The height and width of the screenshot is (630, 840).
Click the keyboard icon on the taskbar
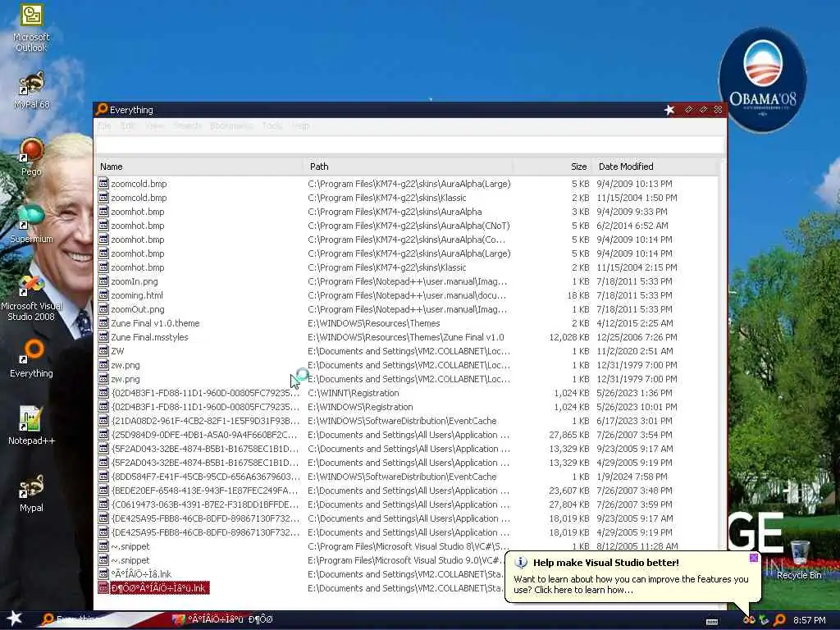712,622
